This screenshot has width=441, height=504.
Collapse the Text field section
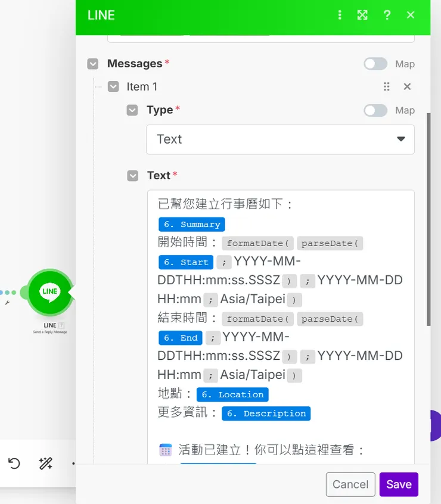click(133, 176)
